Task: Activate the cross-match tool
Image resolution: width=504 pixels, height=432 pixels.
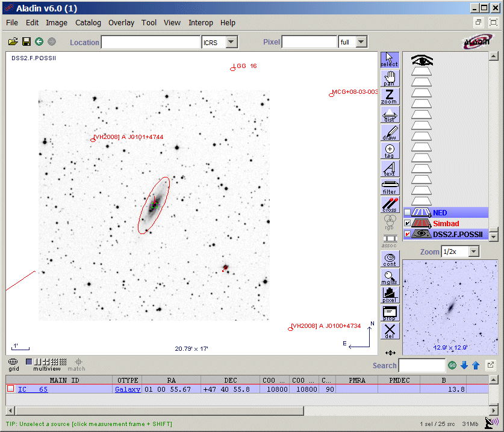Action: [390, 205]
